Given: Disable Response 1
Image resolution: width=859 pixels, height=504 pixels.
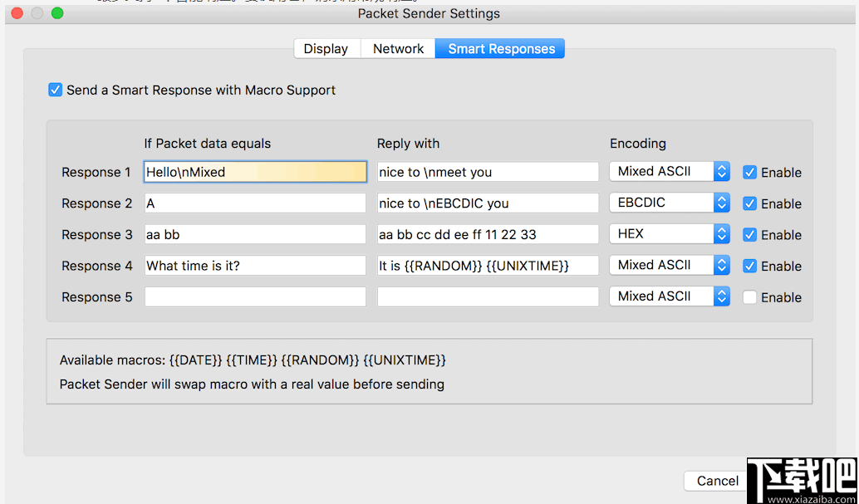Looking at the screenshot, I should [x=750, y=172].
